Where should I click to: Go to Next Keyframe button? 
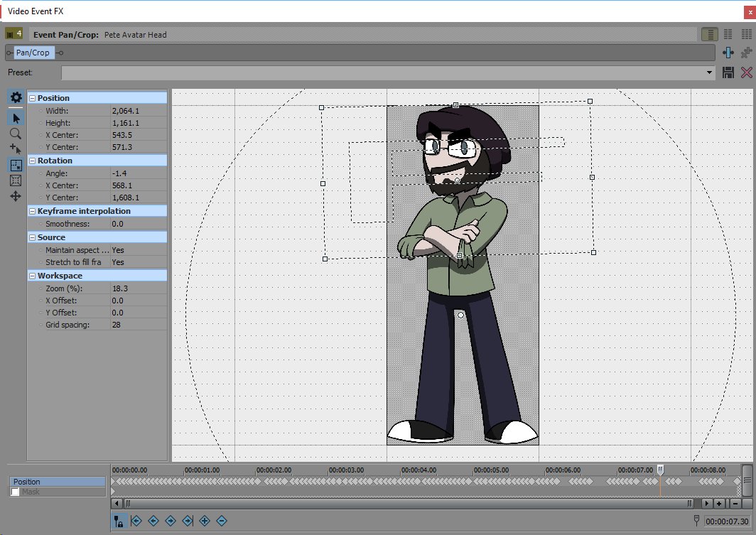pos(171,521)
